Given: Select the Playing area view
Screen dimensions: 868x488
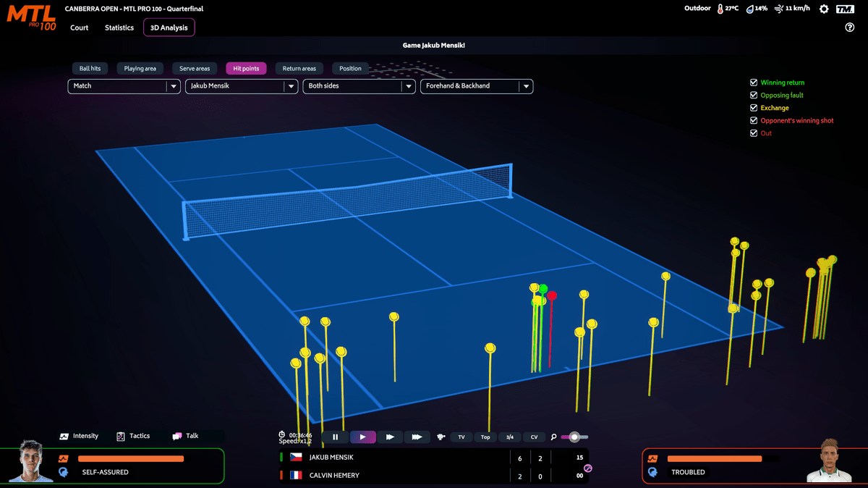Looking at the screenshot, I should 140,68.
